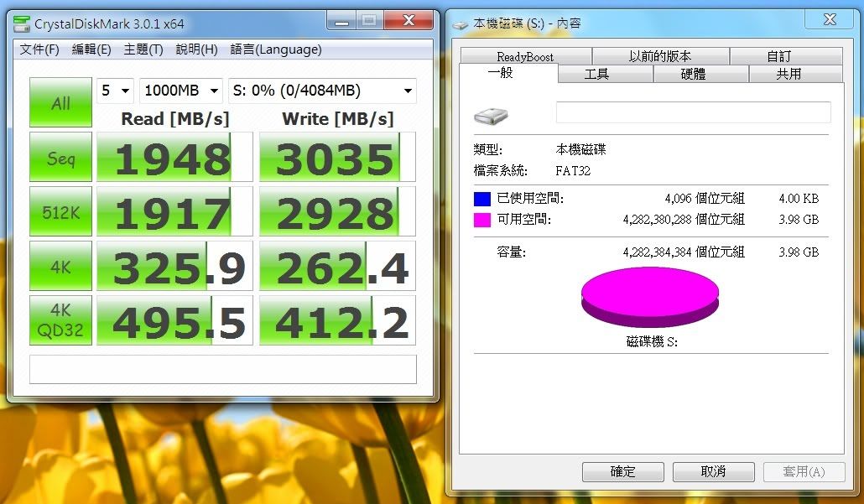Viewport: 864px width, 504px height.
Task: Click the 取消 button in drive properties
Action: tap(714, 471)
